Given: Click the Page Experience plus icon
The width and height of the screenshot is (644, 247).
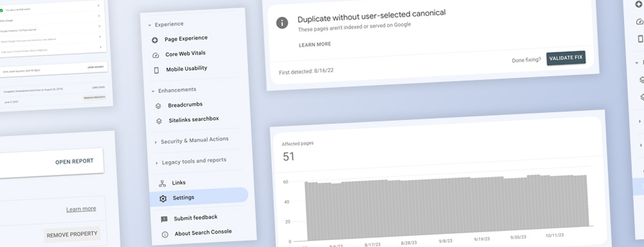Looking at the screenshot, I should (155, 40).
